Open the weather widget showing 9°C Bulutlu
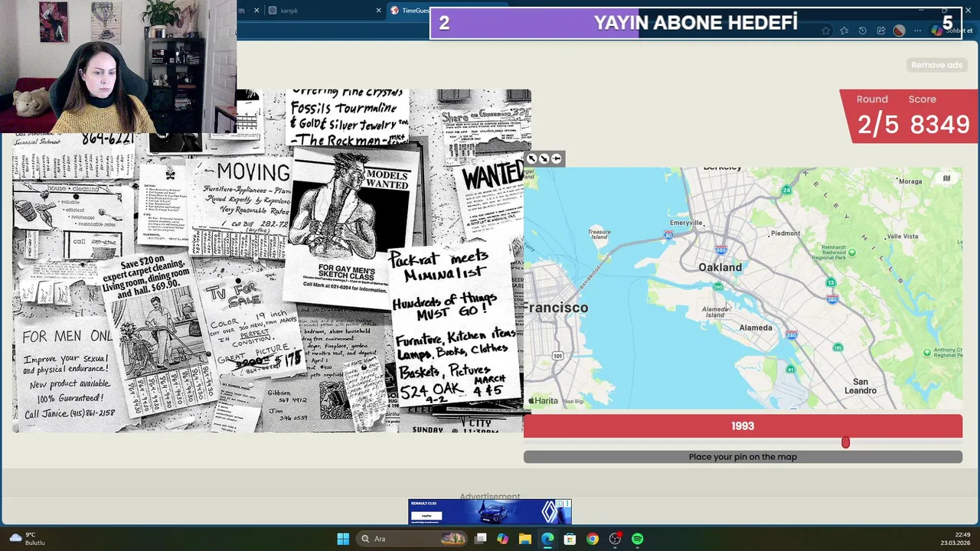This screenshot has height=551, width=980. pyautogui.click(x=28, y=539)
